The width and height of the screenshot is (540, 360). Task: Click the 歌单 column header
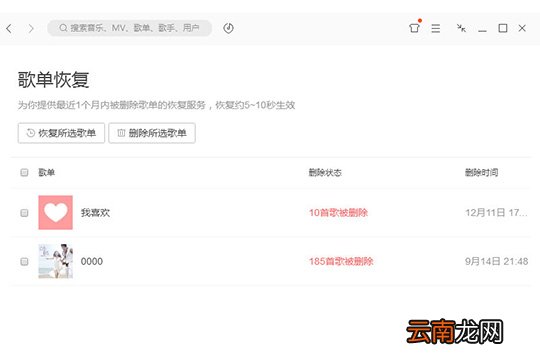(46, 172)
